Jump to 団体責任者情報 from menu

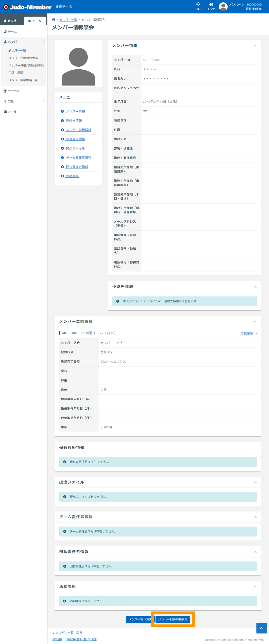click(x=77, y=167)
